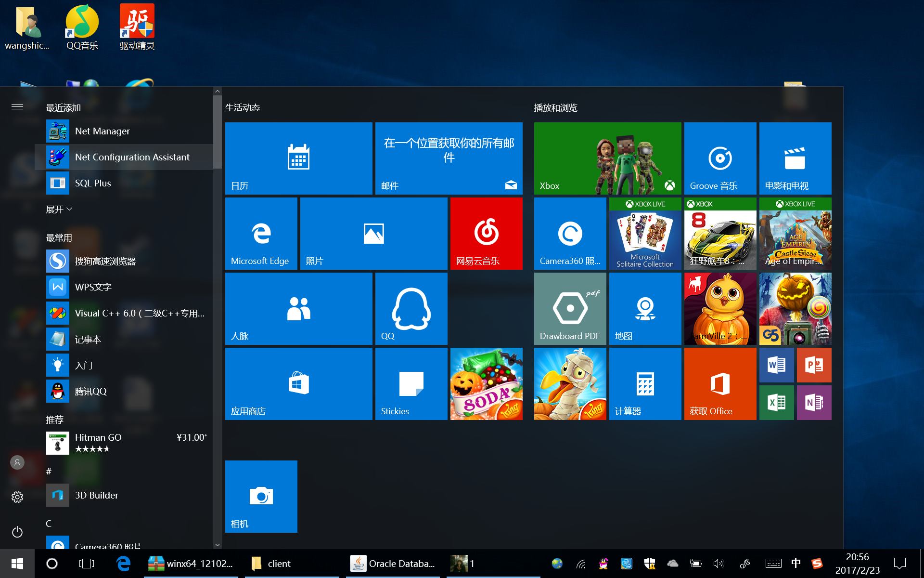Click the 播放和浏览 group header
Image resolution: width=924 pixels, height=578 pixels.
click(555, 107)
